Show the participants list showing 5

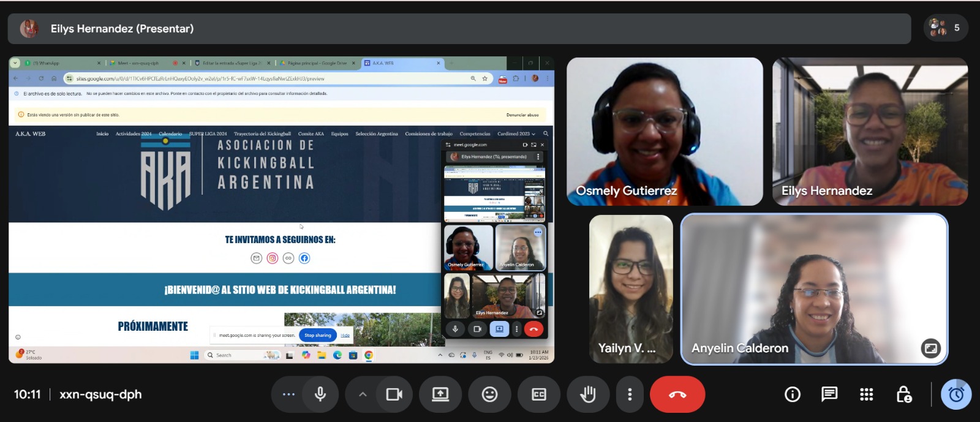point(945,28)
